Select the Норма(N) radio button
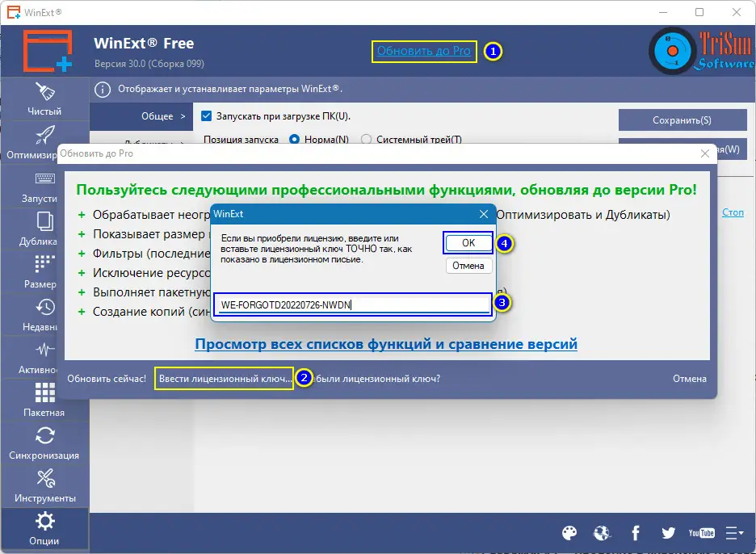 [x=294, y=140]
